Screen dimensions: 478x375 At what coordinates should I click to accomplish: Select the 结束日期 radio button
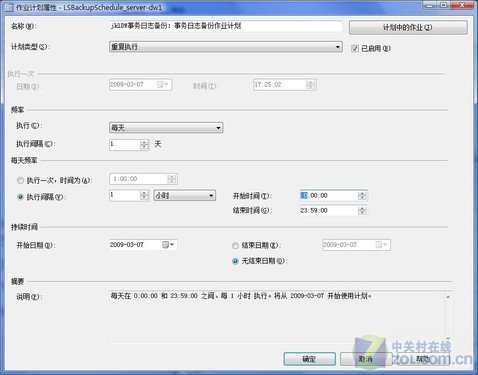pos(235,246)
